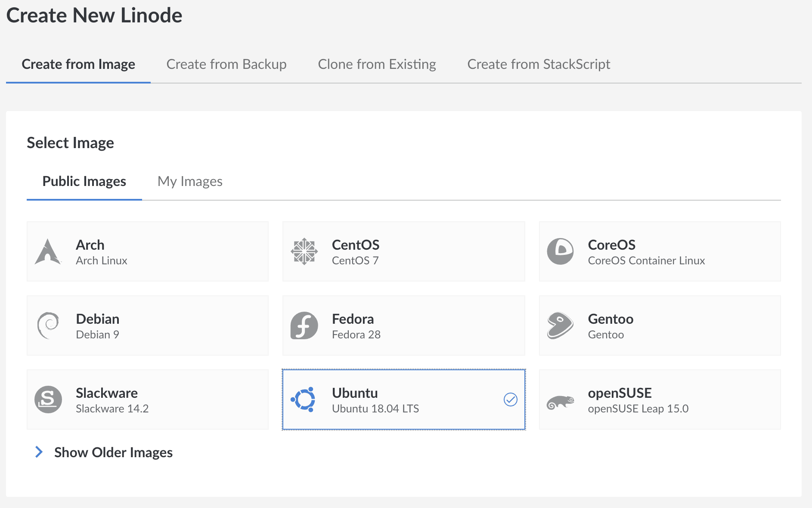The image size is (812, 508).
Task: Select the Create from Image tab
Action: point(78,64)
